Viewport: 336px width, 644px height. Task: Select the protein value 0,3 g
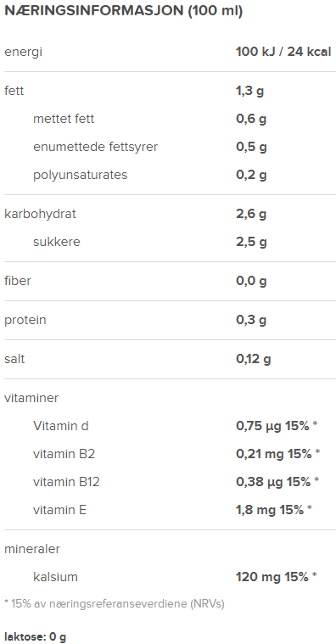coord(251,320)
